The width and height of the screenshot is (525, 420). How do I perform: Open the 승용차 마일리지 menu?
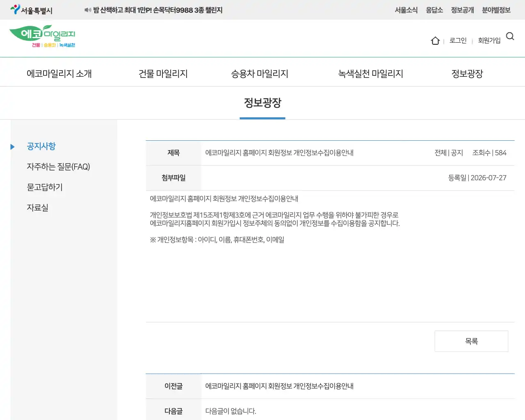260,73
